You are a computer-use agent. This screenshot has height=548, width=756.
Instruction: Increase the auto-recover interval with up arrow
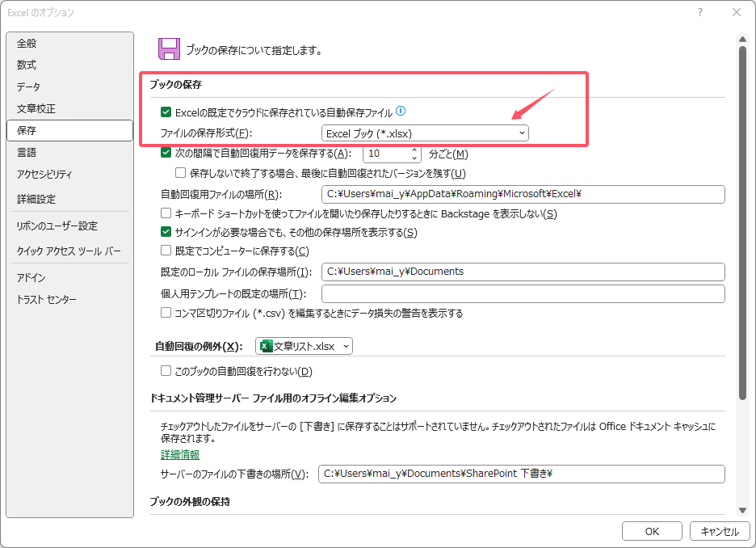click(x=414, y=150)
